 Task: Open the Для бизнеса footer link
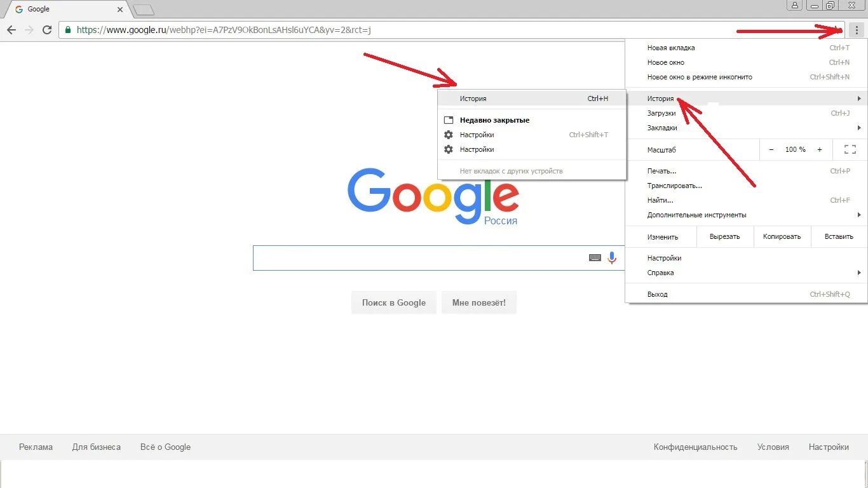[x=97, y=447]
